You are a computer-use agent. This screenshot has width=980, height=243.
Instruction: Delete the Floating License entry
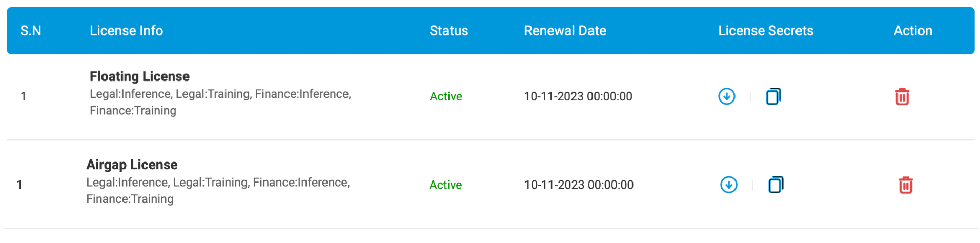click(902, 96)
